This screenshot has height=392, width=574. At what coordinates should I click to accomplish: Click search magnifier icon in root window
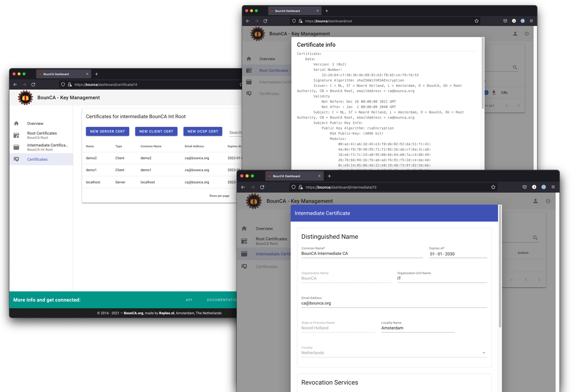tap(515, 67)
